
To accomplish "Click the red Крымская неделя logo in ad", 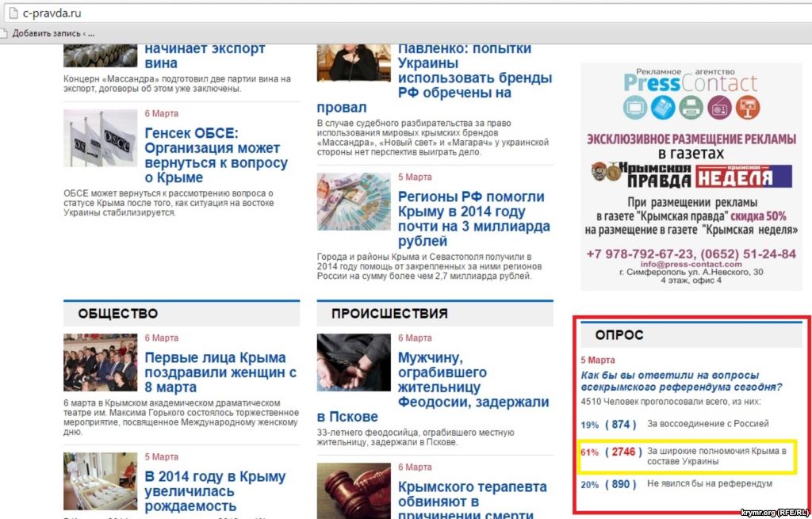I will [x=744, y=175].
